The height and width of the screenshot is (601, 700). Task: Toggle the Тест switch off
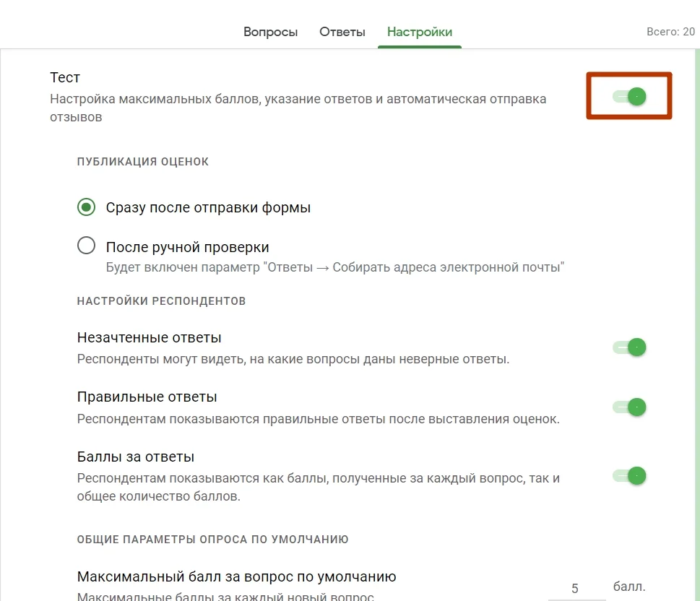(x=629, y=96)
